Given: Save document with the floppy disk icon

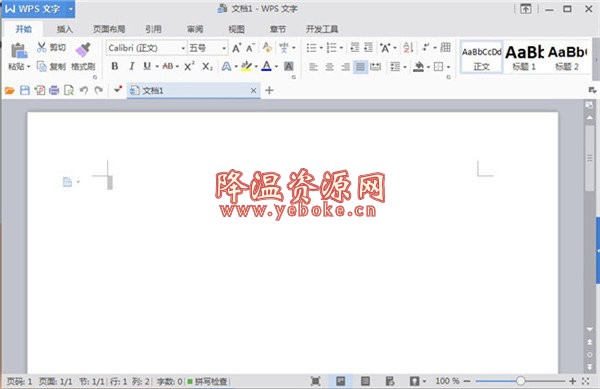Looking at the screenshot, I should [25, 91].
